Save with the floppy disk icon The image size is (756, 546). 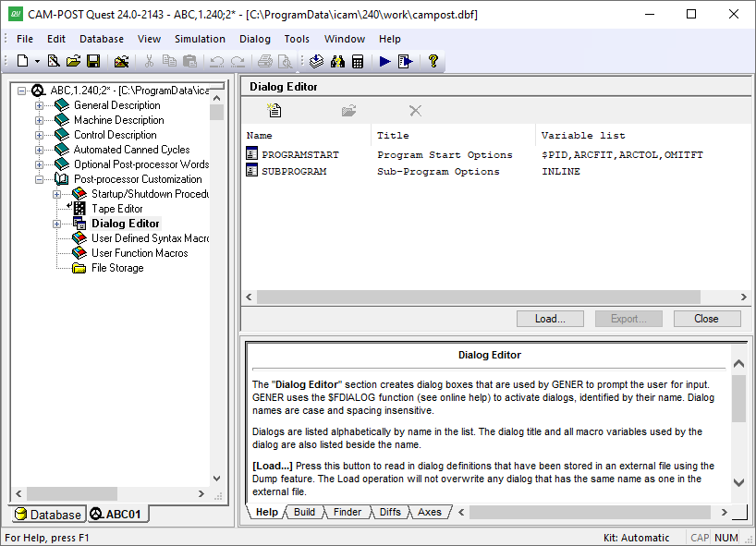(93, 61)
